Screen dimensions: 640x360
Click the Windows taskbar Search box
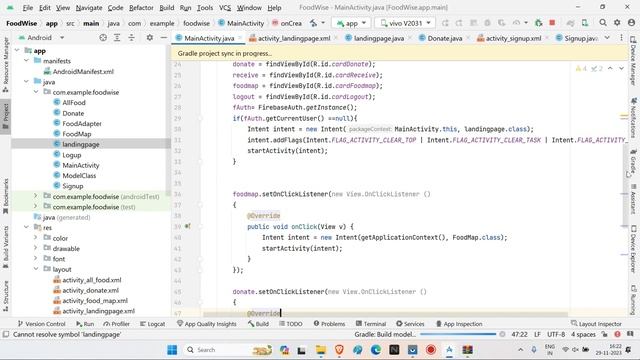[229, 350]
